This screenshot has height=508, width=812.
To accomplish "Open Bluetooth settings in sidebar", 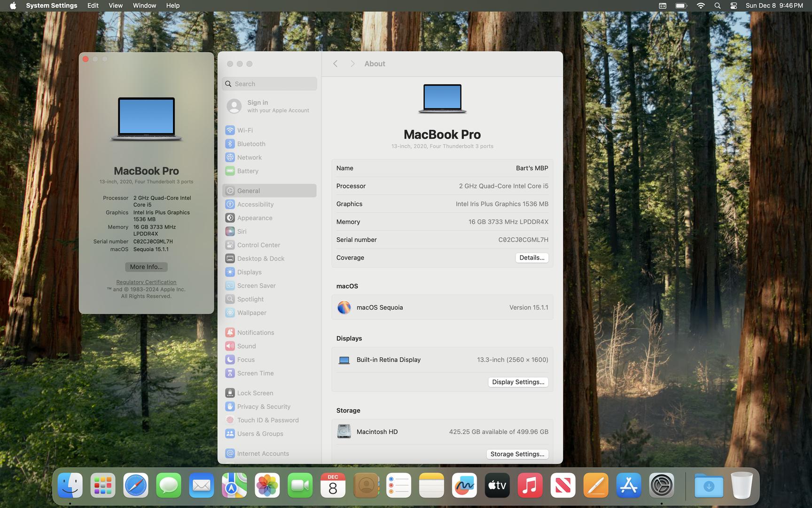I will [269, 144].
